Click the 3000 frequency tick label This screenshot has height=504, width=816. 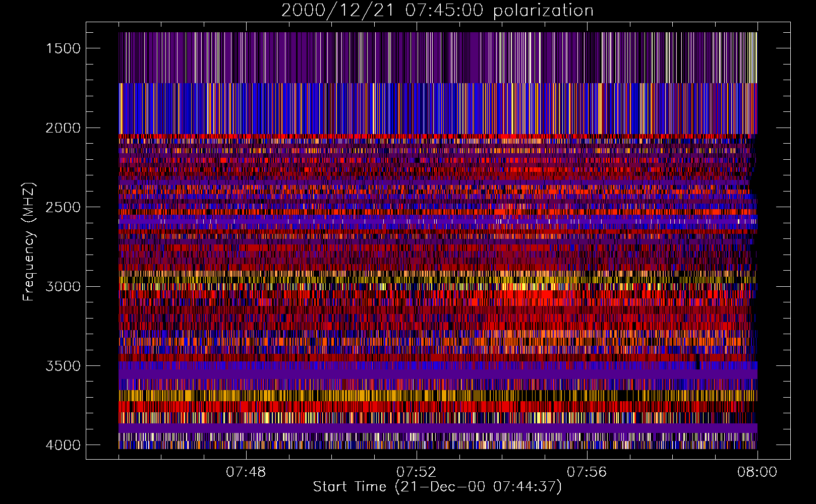pyautogui.click(x=63, y=286)
